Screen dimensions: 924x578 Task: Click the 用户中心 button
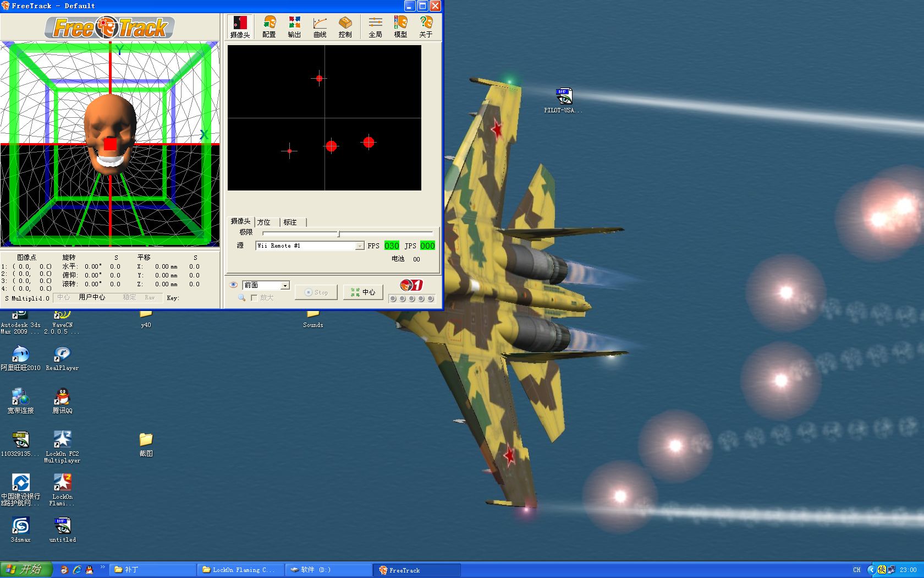pyautogui.click(x=92, y=297)
